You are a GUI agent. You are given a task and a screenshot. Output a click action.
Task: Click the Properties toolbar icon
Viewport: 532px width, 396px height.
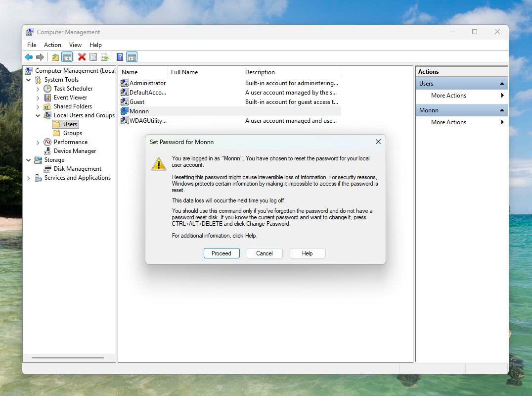point(93,57)
